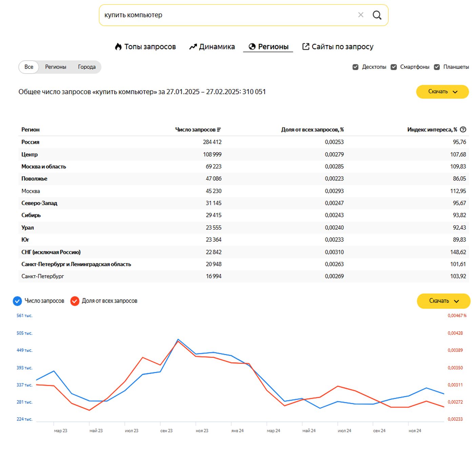This screenshot has height=457, width=476.
Task: Click external link icon for Сайты по запросу
Action: click(x=305, y=46)
